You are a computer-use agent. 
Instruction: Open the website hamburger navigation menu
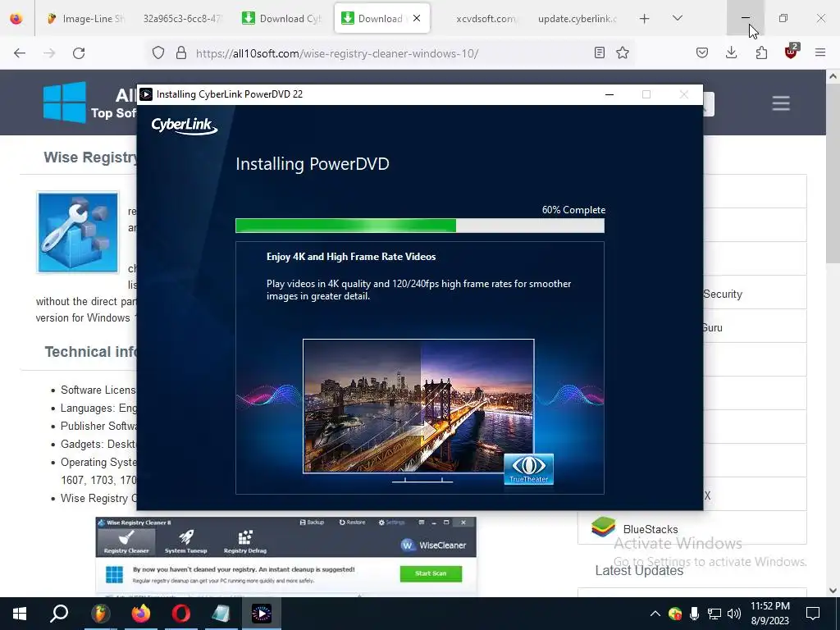pos(781,103)
